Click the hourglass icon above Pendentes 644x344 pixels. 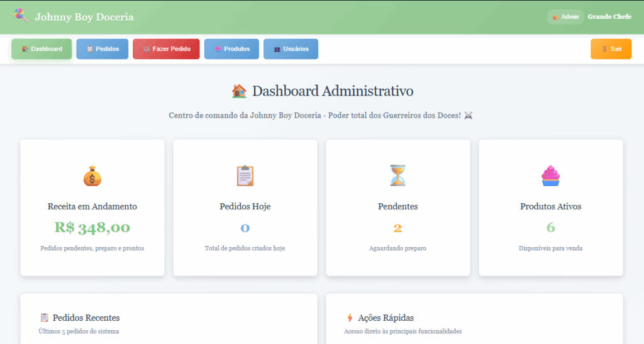coord(398,175)
